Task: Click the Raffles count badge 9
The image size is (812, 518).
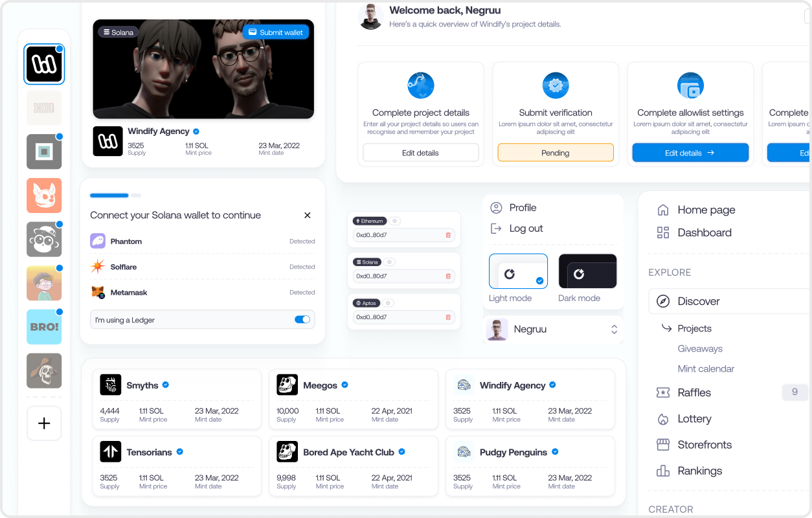Action: point(795,392)
